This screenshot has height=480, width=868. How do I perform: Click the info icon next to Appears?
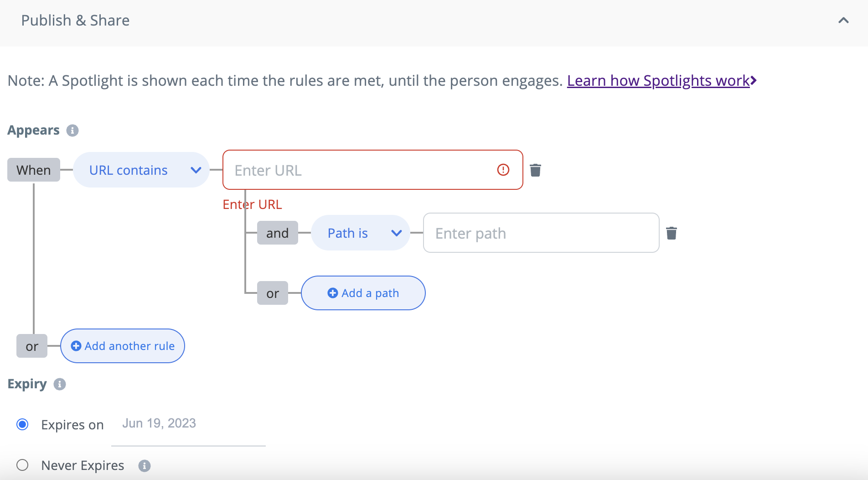point(72,130)
